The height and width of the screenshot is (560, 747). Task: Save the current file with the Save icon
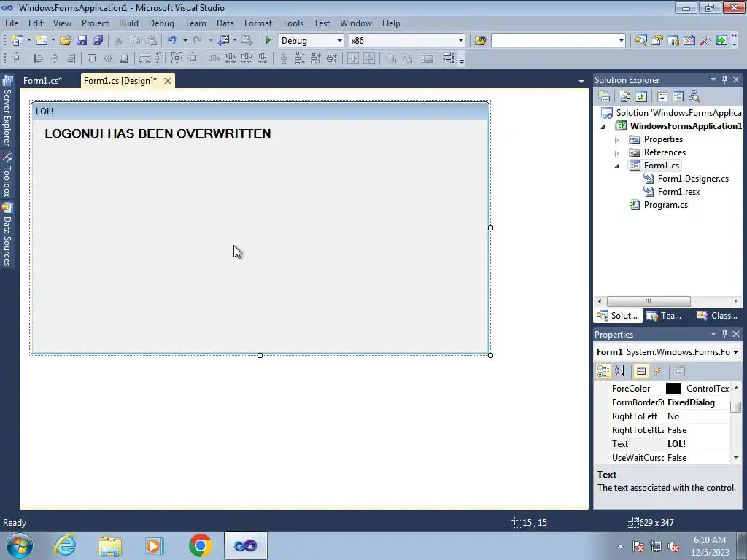point(82,41)
